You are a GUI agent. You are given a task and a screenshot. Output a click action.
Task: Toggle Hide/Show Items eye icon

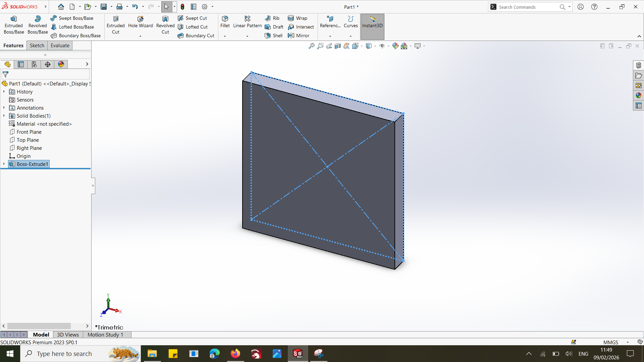[382, 46]
